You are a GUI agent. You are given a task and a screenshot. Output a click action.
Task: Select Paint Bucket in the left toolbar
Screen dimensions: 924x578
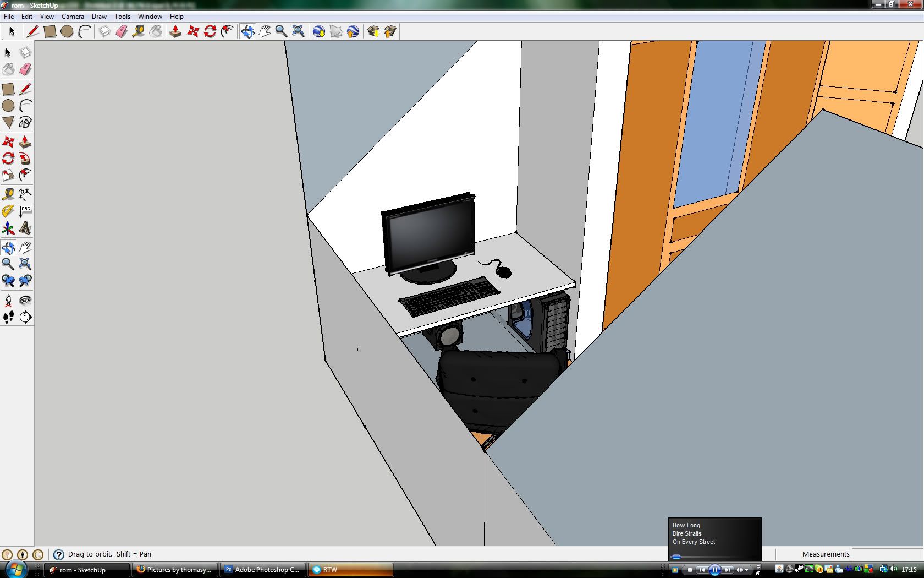[x=8, y=70]
